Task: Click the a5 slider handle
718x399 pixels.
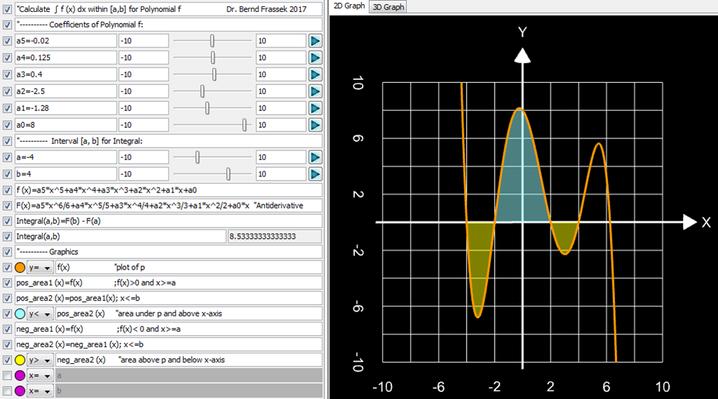Action: [x=212, y=41]
